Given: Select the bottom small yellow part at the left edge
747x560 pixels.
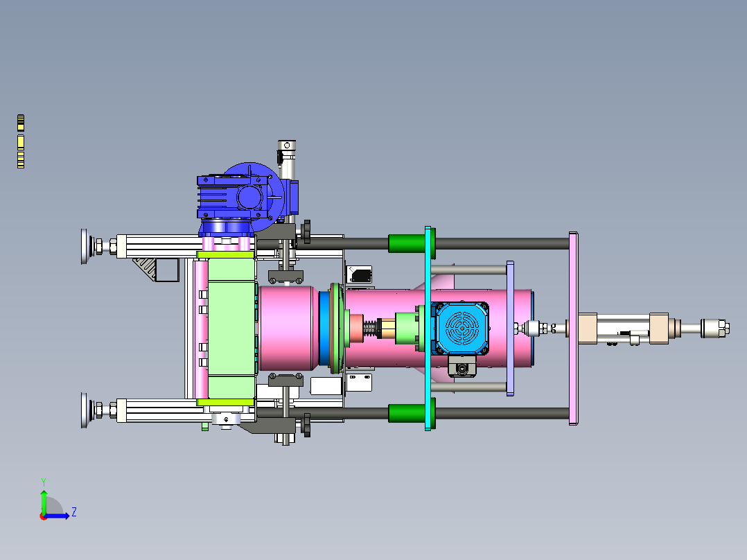Looking at the screenshot, I should pos(21,160).
